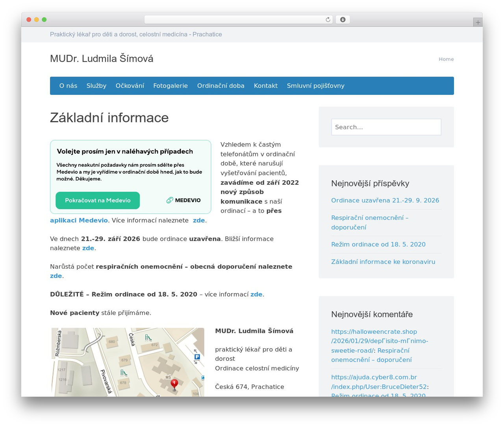Add a new browser tab
The width and height of the screenshot is (504, 427).
pyautogui.click(x=478, y=22)
